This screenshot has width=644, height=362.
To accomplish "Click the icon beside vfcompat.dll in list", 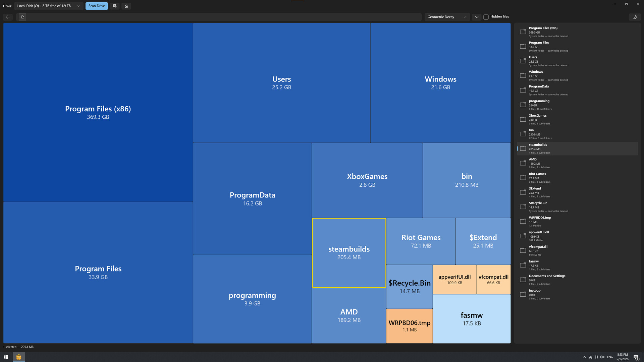I will [x=523, y=250].
